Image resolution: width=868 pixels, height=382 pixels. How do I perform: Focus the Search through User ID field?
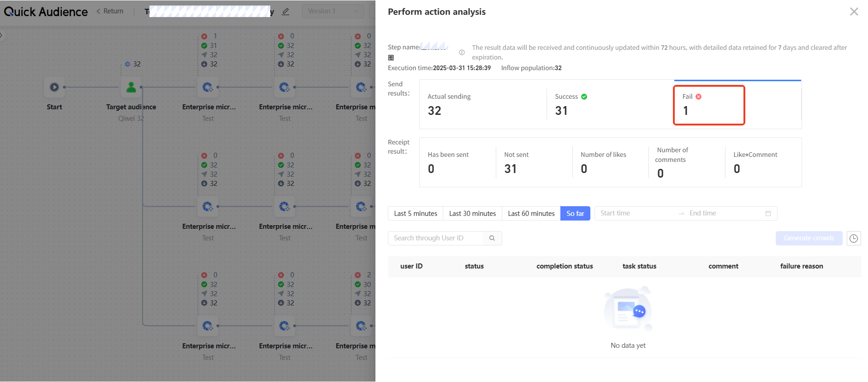coord(436,238)
